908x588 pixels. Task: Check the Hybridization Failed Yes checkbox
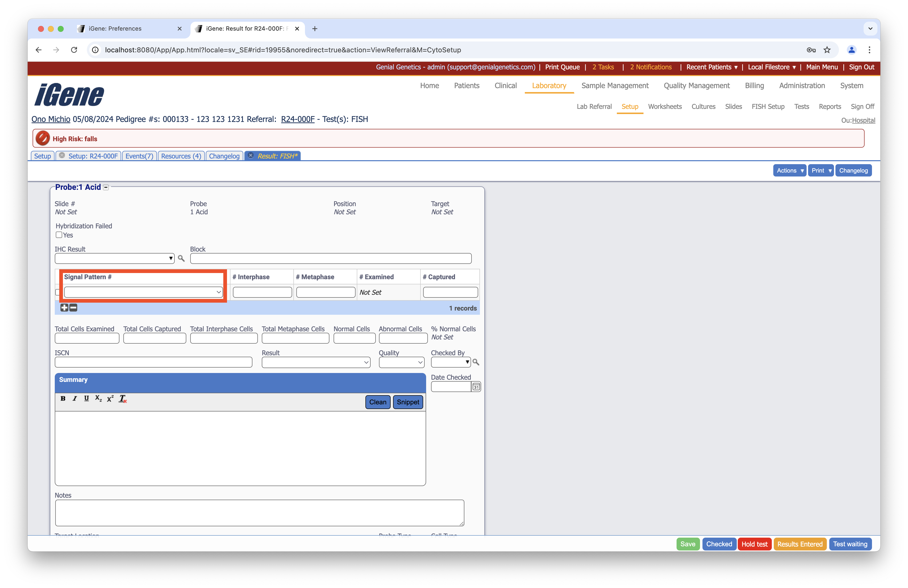pyautogui.click(x=59, y=235)
